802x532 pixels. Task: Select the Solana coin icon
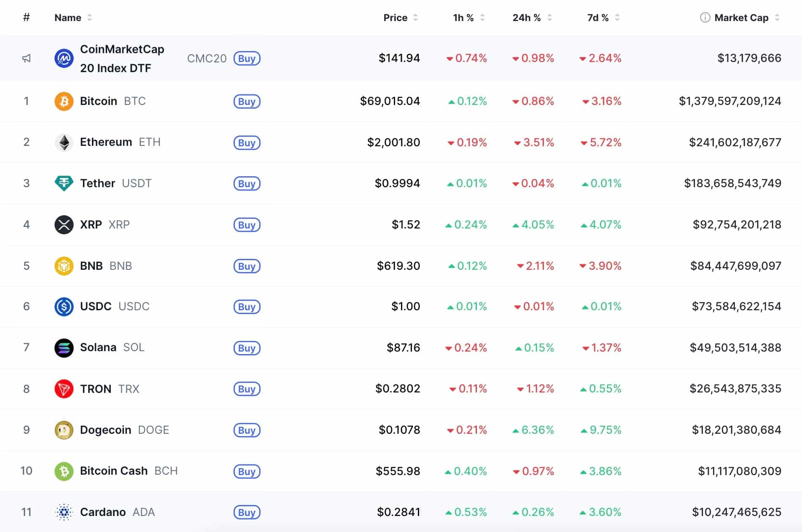tap(64, 348)
